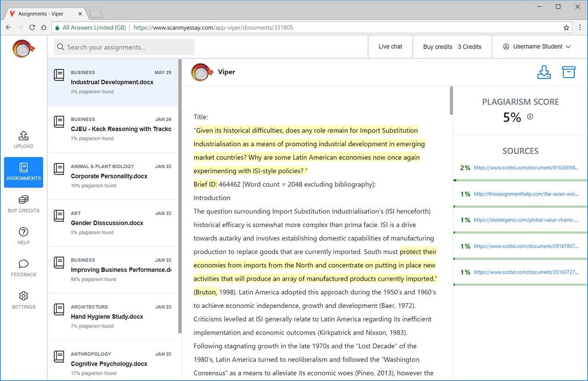Archive the document with the box icon

click(x=569, y=72)
